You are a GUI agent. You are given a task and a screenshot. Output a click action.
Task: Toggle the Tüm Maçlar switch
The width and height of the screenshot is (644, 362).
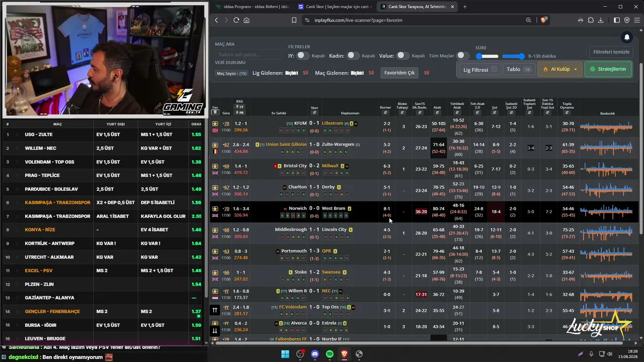(x=463, y=55)
